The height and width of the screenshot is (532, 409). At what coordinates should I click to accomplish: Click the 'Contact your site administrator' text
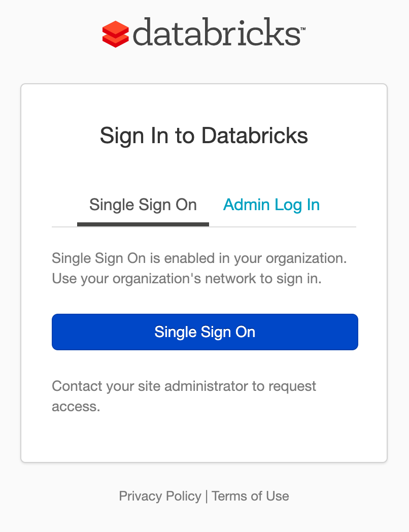(184, 386)
